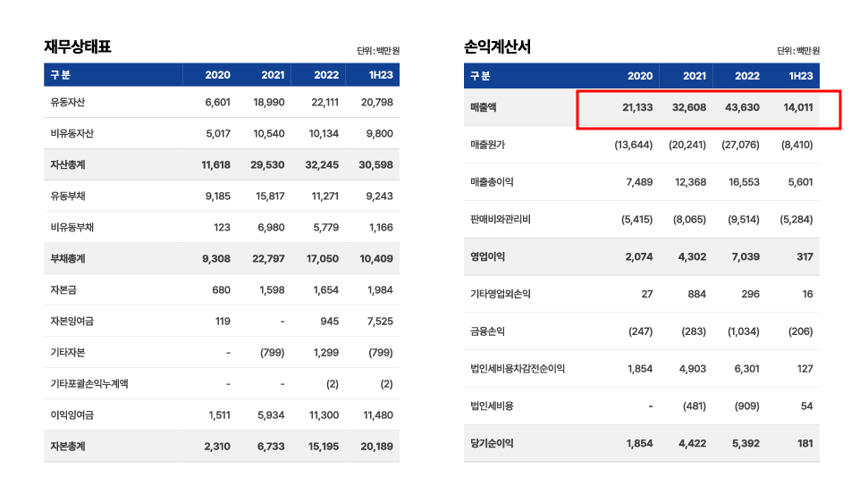Select the 법인세비용차감전순이익 value 4,903
The height and width of the screenshot is (494, 868).
pos(693,368)
